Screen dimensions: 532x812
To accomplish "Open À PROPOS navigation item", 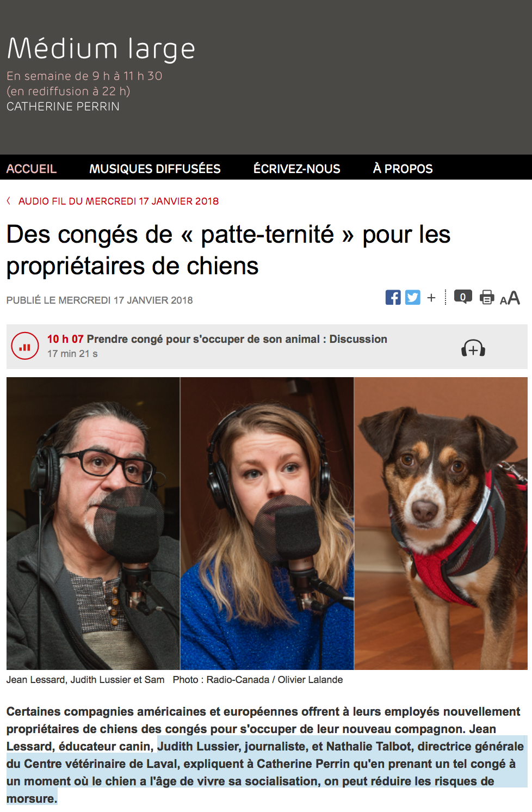I will click(403, 169).
